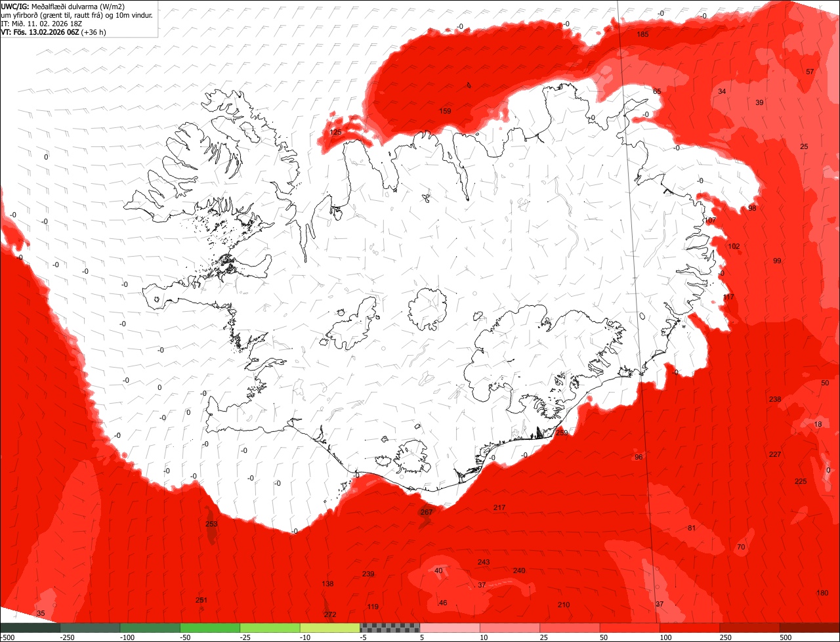Click the map value '96' southeast of the coast
840x642 pixels.
[639, 457]
